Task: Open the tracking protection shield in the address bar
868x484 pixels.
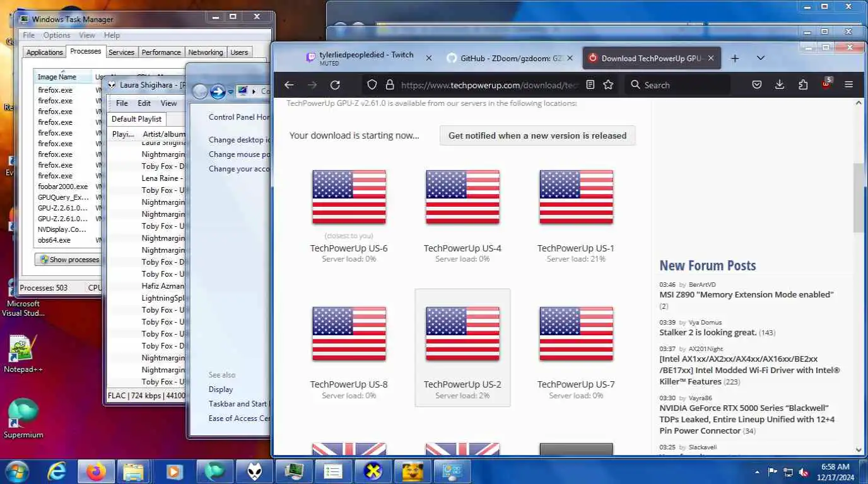Action: [x=372, y=84]
